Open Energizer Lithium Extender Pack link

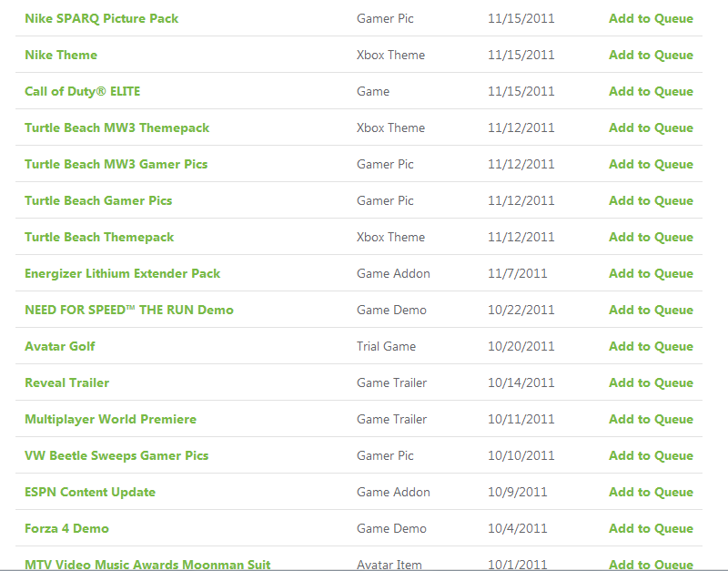coord(123,273)
